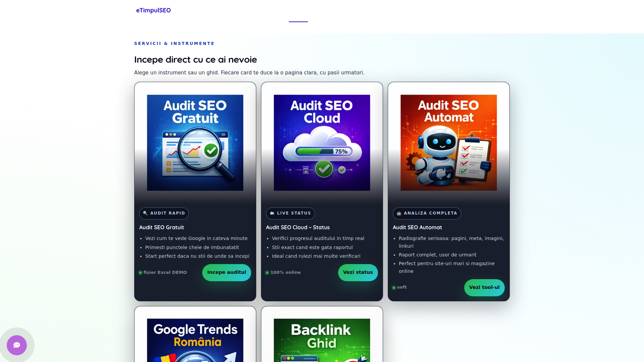Open the SERVICII & INSTRUMENTE section link

point(174,43)
